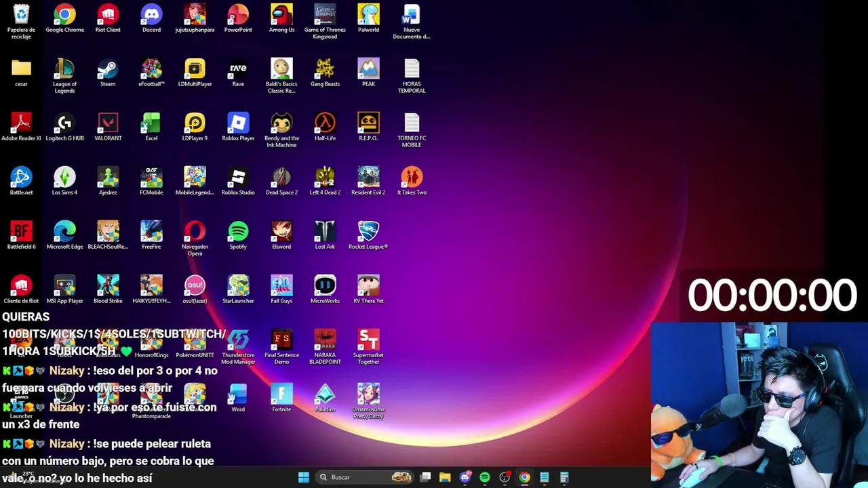
Task: Select the Half-Life desktop icon
Action: click(x=325, y=127)
